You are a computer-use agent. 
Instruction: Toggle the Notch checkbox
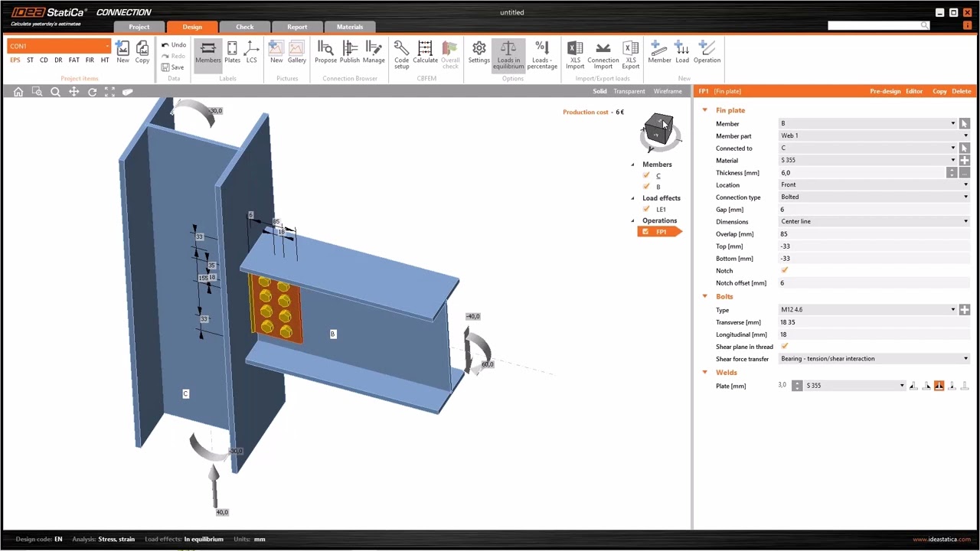(x=784, y=270)
